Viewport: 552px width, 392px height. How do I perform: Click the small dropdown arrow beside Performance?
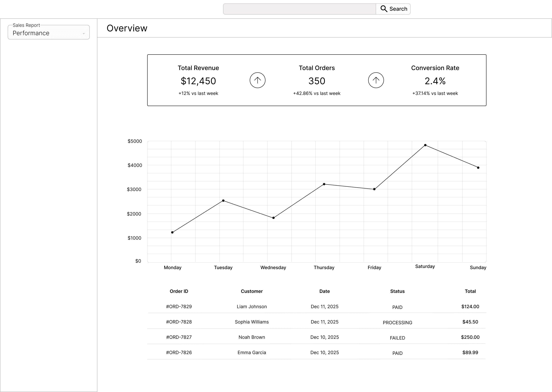pos(84,33)
